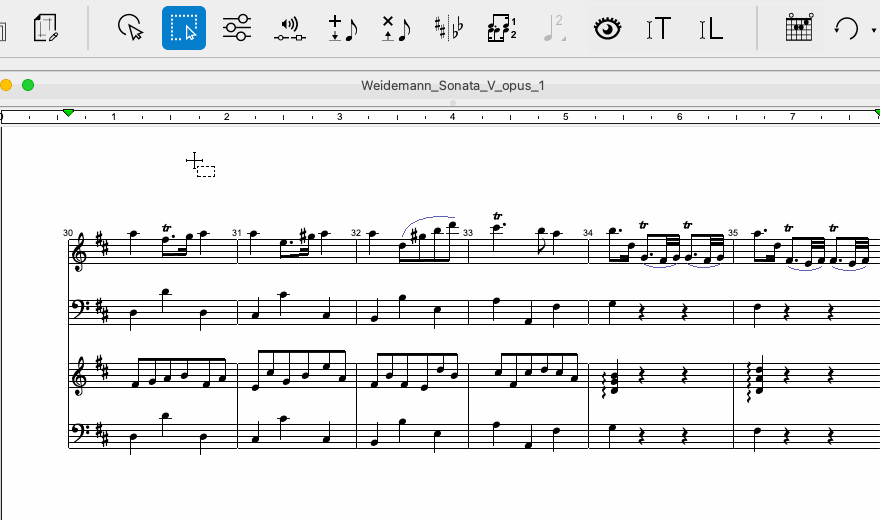Click the Weidemann_Sonata_V_opus_1 window title

pos(452,86)
